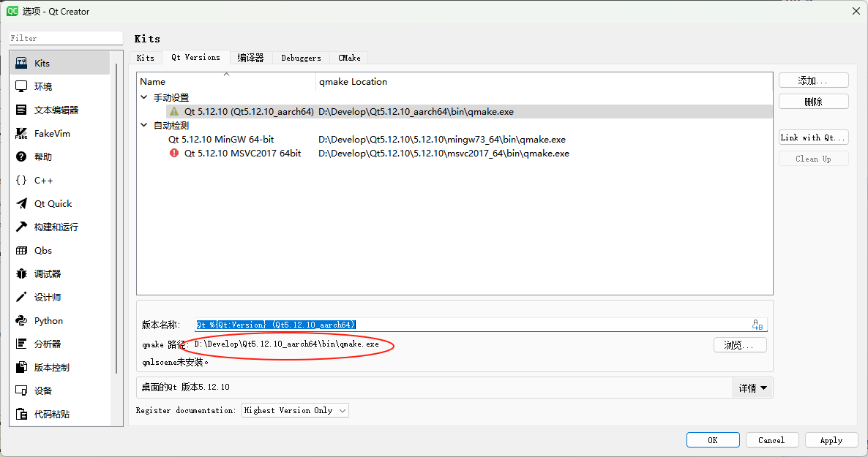Open the Python icon in sidebar
Image resolution: width=868 pixels, height=457 pixels.
click(21, 320)
